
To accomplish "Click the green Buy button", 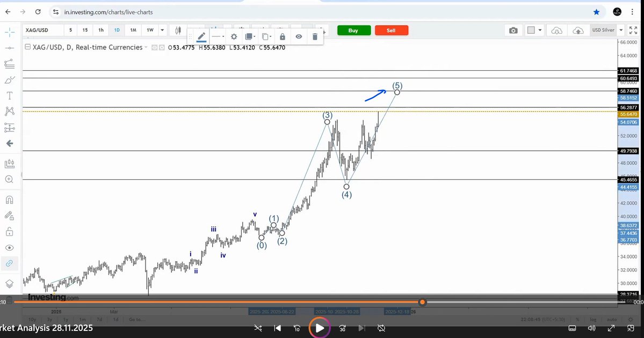I will [x=353, y=31].
